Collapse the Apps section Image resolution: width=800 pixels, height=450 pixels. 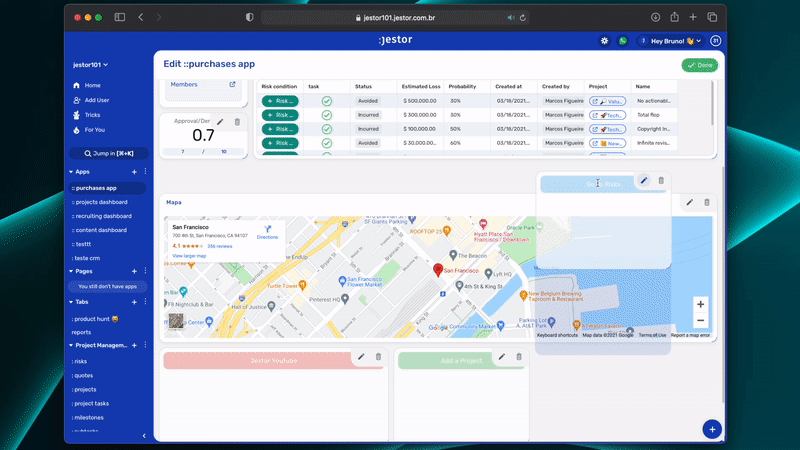[x=71, y=172]
